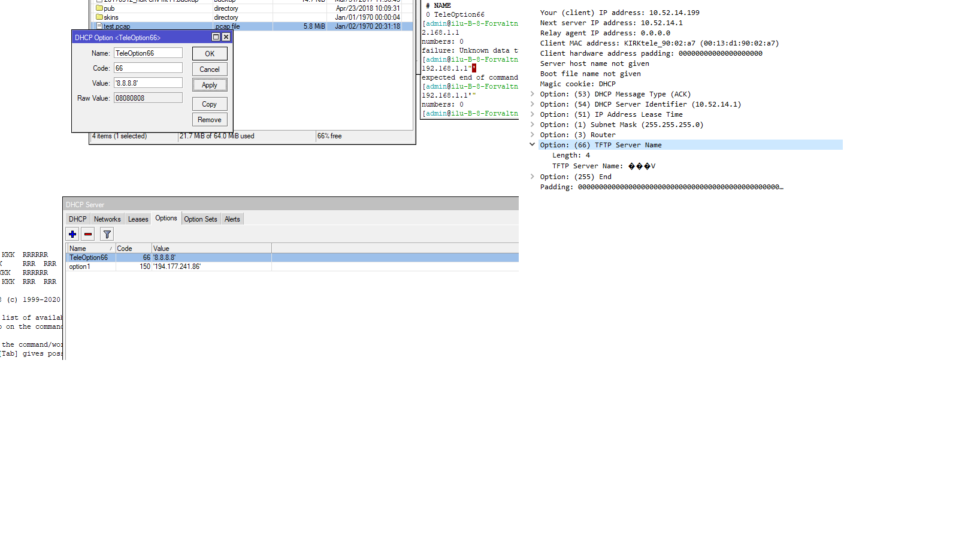962x560 pixels.
Task: Copy the TeleOption66 DHCP option
Action: click(x=210, y=104)
